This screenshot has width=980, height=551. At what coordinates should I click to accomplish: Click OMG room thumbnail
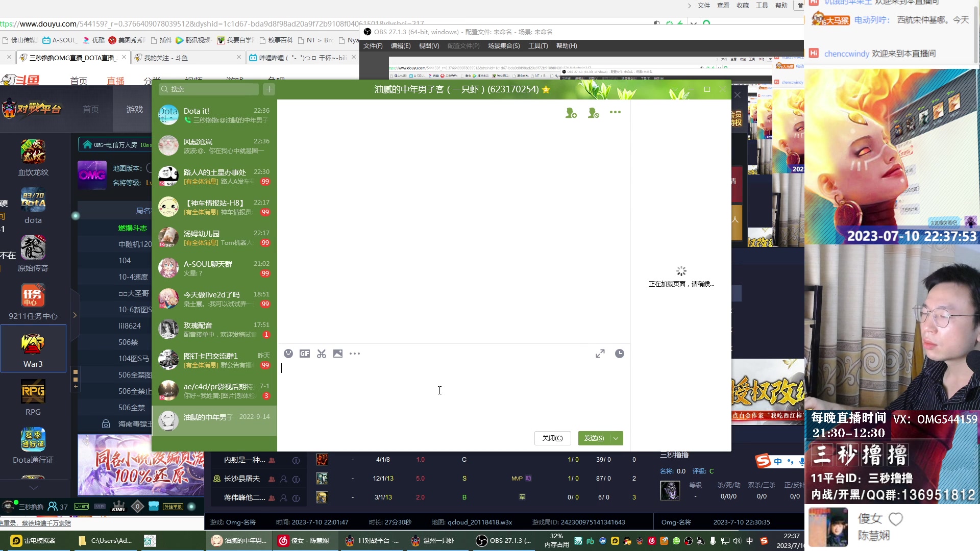pyautogui.click(x=92, y=175)
